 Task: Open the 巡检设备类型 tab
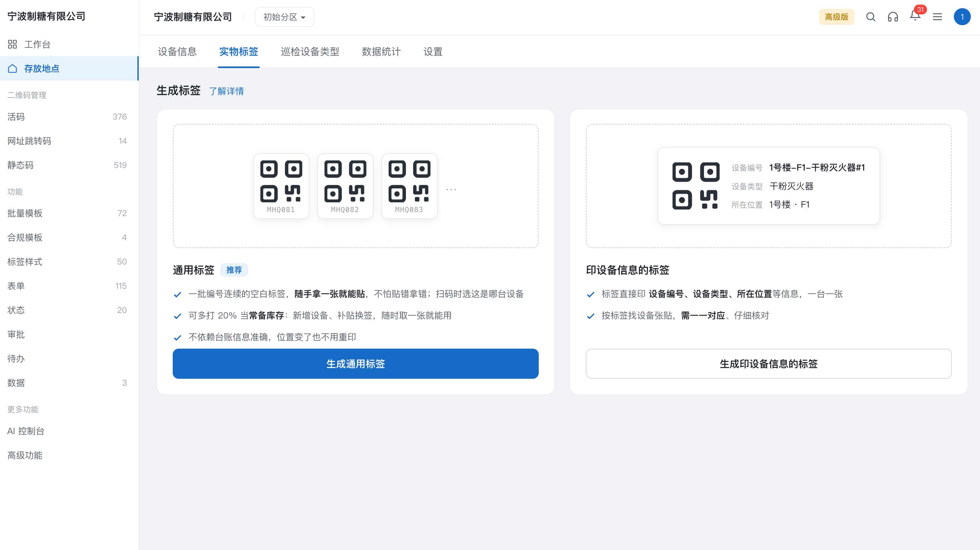click(310, 51)
